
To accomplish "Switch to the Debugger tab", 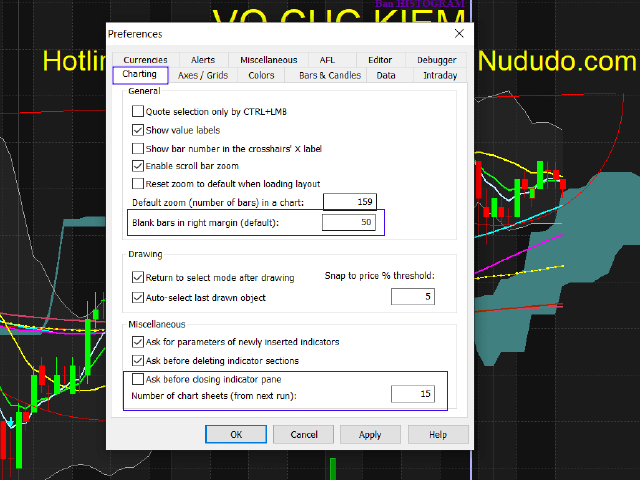I will 436,60.
